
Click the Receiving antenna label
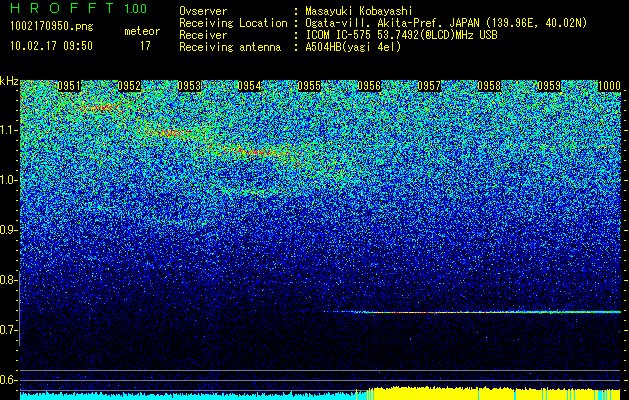pos(230,47)
